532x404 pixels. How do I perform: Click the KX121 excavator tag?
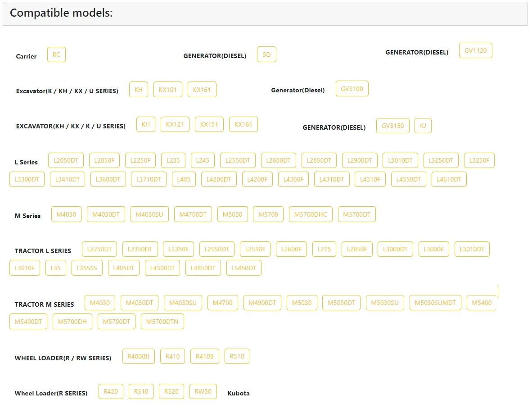pos(175,125)
